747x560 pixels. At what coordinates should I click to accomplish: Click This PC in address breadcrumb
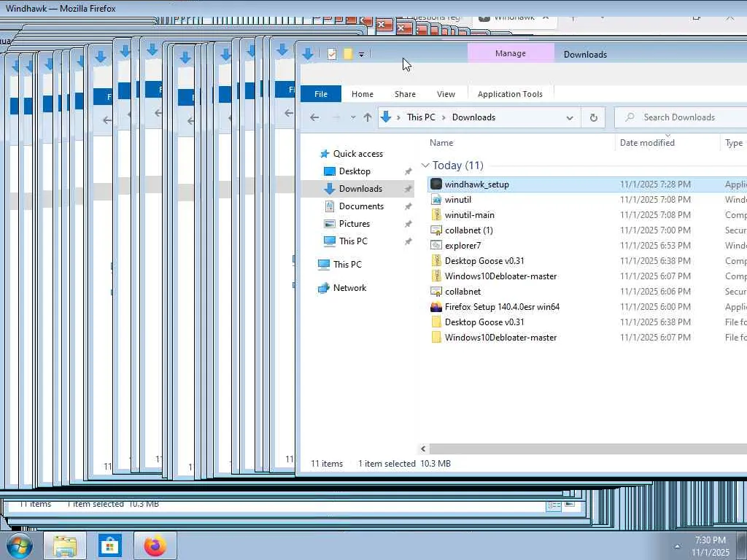point(421,117)
